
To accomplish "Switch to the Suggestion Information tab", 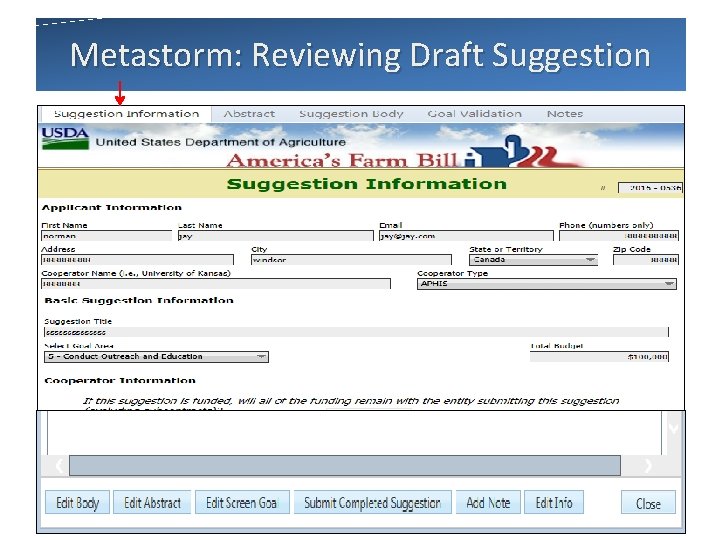I will (x=126, y=114).
